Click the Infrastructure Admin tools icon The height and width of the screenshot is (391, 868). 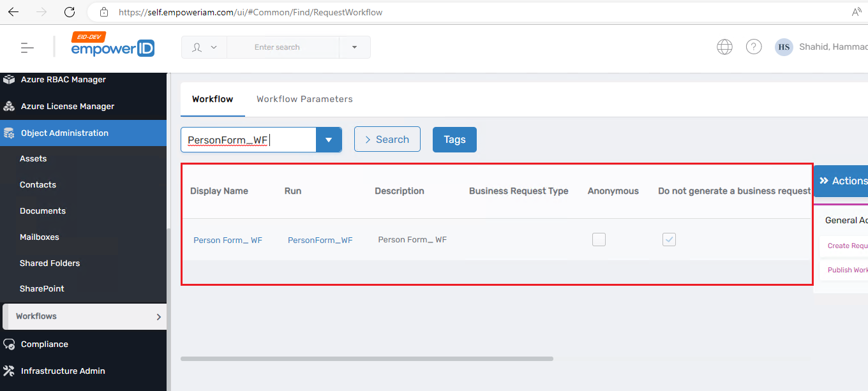pos(9,371)
